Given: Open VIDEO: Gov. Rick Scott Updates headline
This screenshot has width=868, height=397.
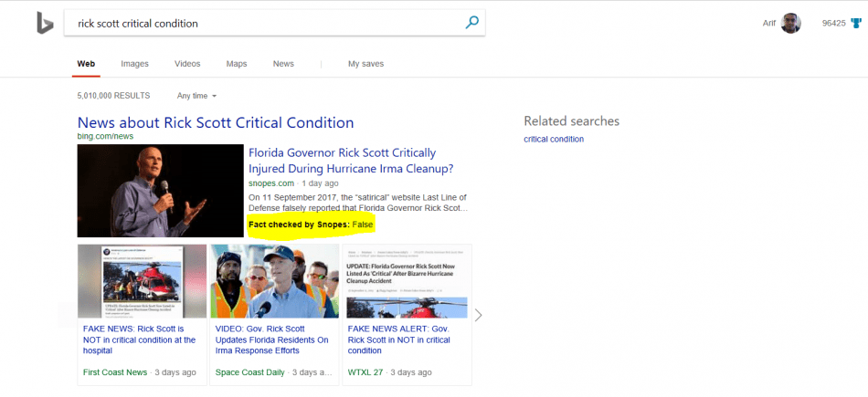Looking at the screenshot, I should [x=271, y=340].
